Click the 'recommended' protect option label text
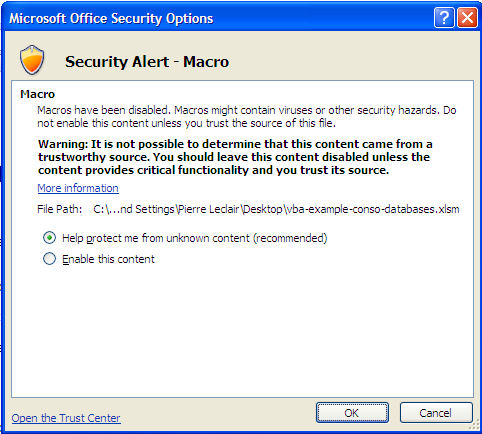482x434 pixels. coord(195,238)
